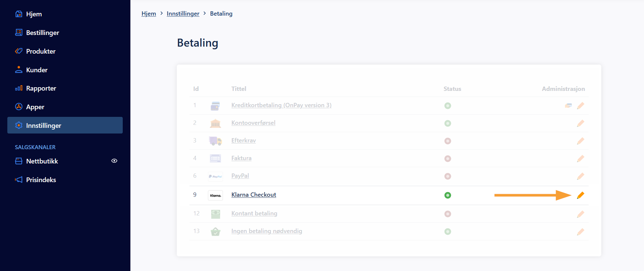The width and height of the screenshot is (644, 271).
Task: Open Hjem in the sidebar menu
Action: [x=34, y=14]
